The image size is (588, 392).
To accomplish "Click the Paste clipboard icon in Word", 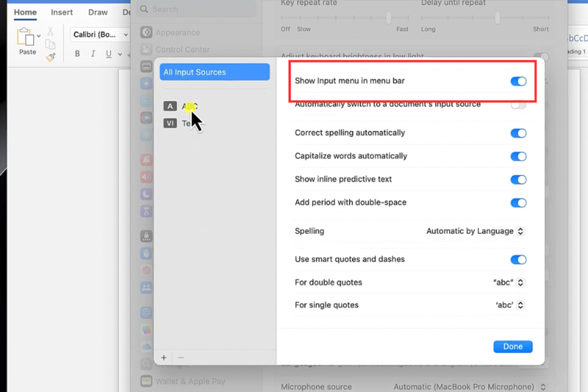I will pos(26,37).
